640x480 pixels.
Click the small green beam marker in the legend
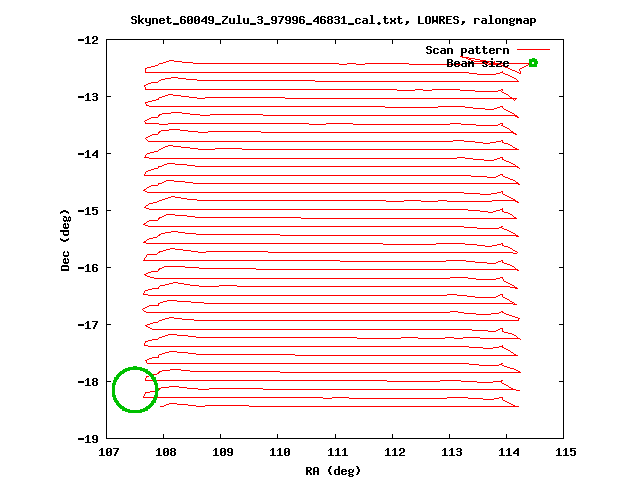(533, 63)
